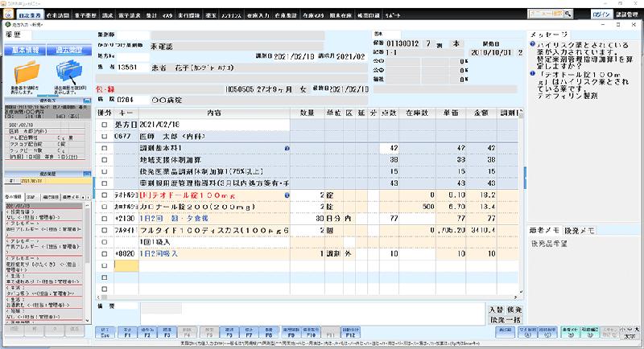Click the info icon on 調剤基本料1 row

click(x=287, y=149)
